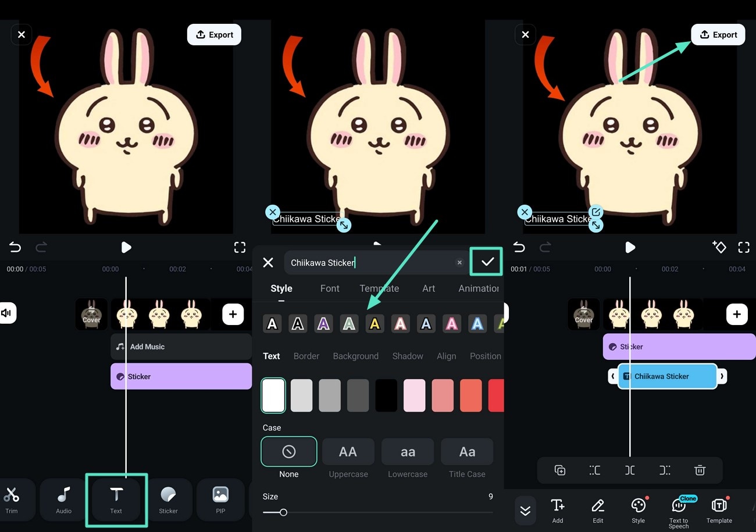Select the Uppercase case option
This screenshot has height=532, width=756.
pyautogui.click(x=348, y=452)
